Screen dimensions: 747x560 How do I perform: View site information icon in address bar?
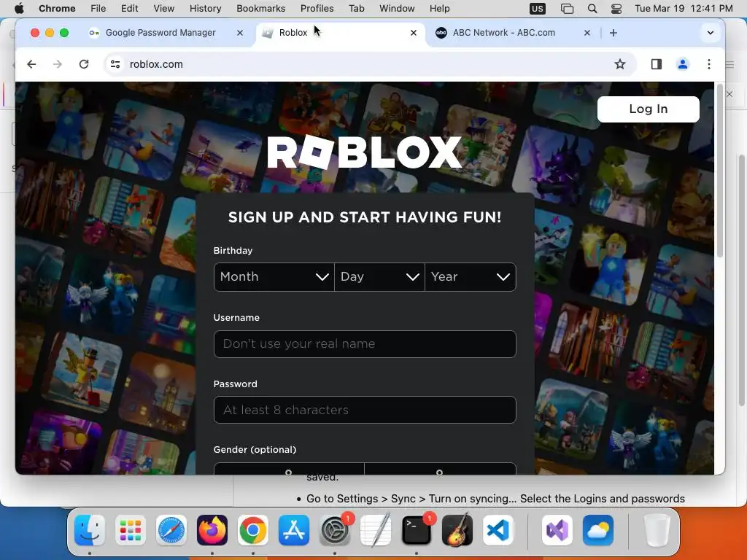(x=115, y=64)
